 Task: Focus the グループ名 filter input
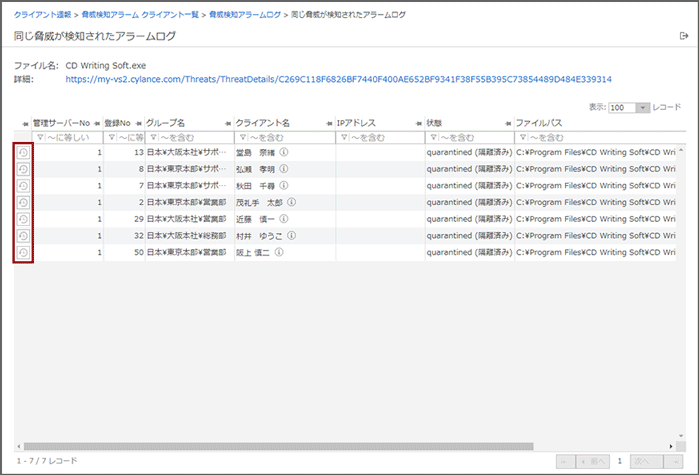coord(195,137)
